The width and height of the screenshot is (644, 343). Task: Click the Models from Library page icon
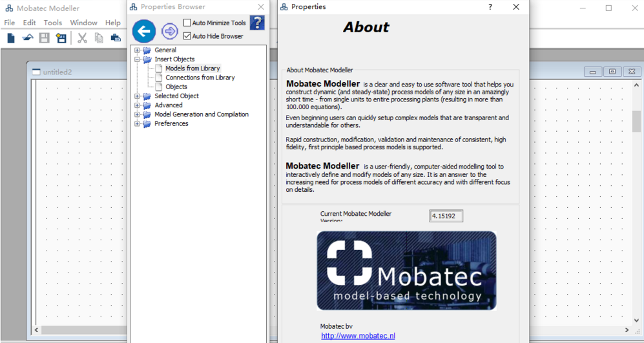tap(158, 68)
